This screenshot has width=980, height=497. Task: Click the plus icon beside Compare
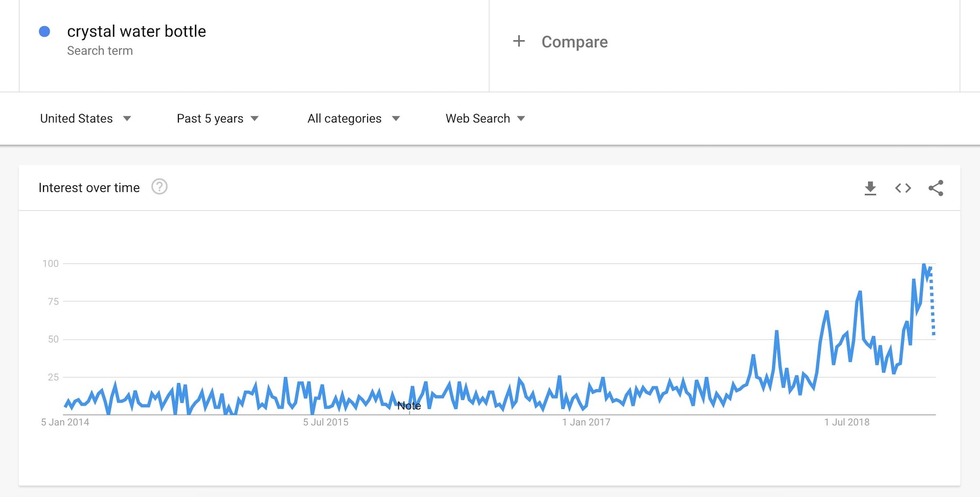point(518,41)
